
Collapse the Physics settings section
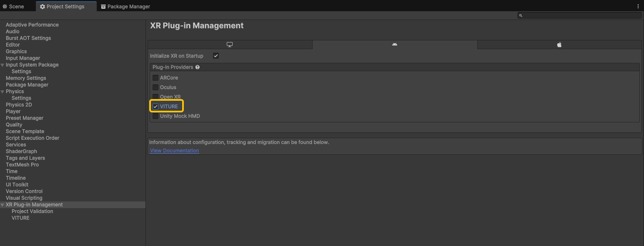pyautogui.click(x=3, y=92)
